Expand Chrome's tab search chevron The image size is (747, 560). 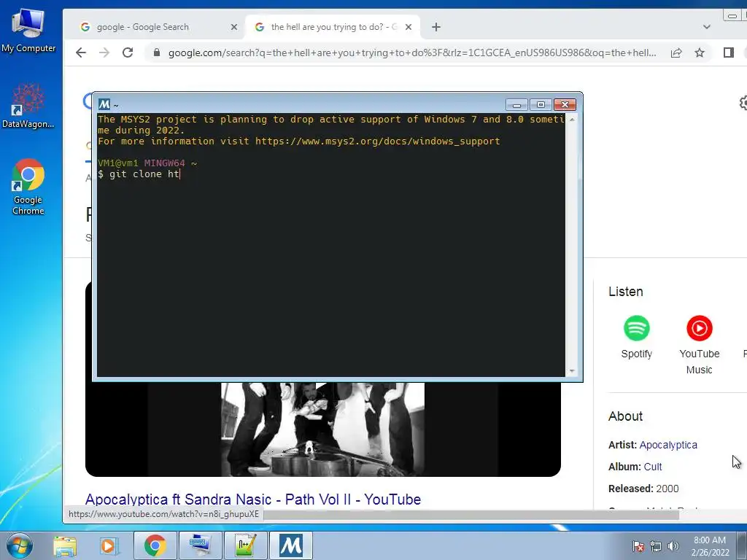pos(706,27)
